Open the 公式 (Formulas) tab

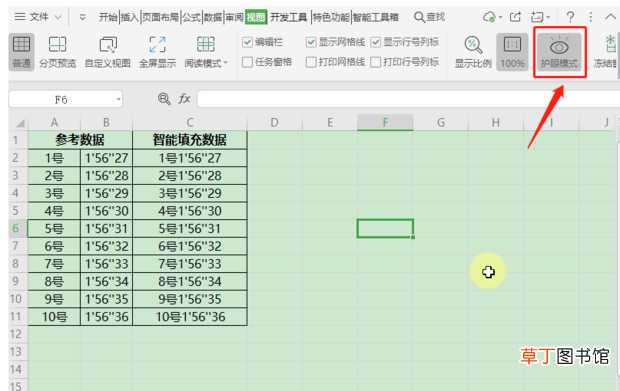(191, 17)
